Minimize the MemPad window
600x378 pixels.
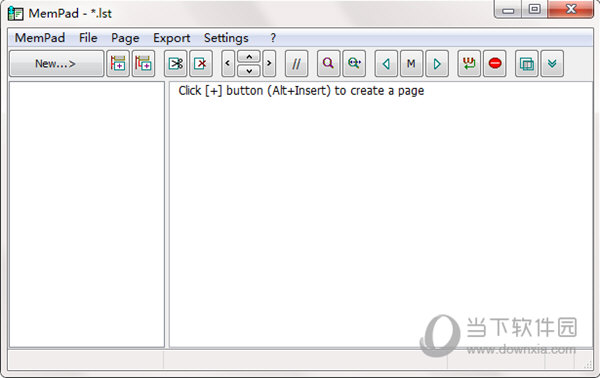click(x=508, y=10)
